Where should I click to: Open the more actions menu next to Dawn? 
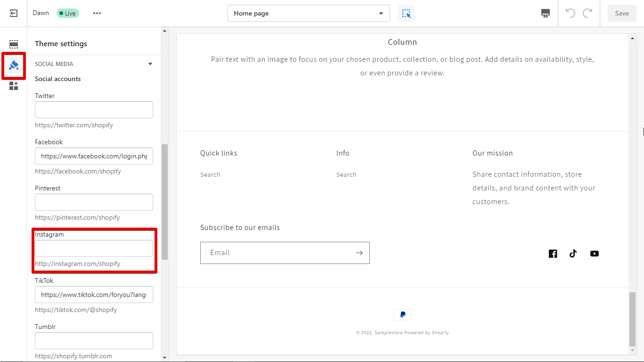pos(97,13)
